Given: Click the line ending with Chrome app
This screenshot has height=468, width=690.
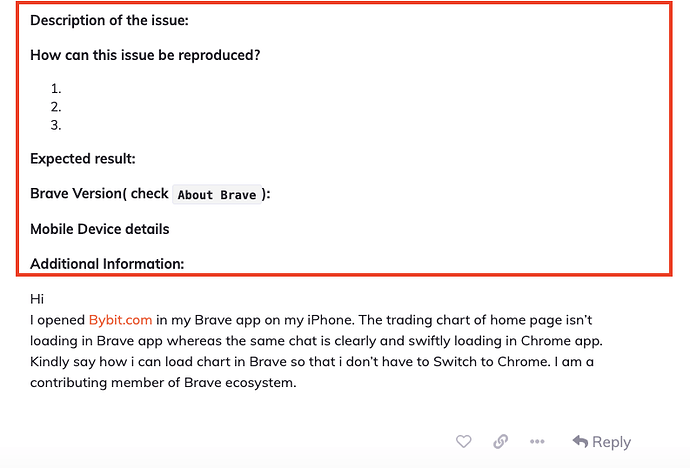Looking at the screenshot, I should pyautogui.click(x=316, y=341).
